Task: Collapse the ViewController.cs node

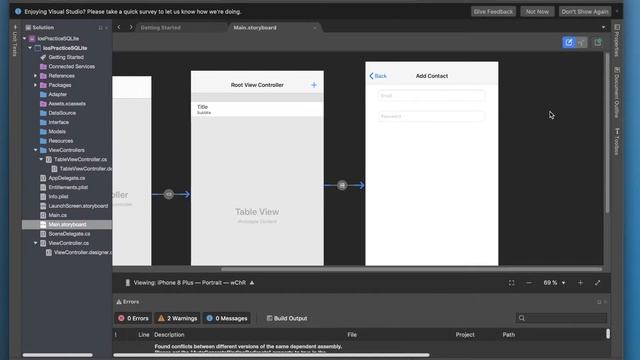Action: [36, 243]
